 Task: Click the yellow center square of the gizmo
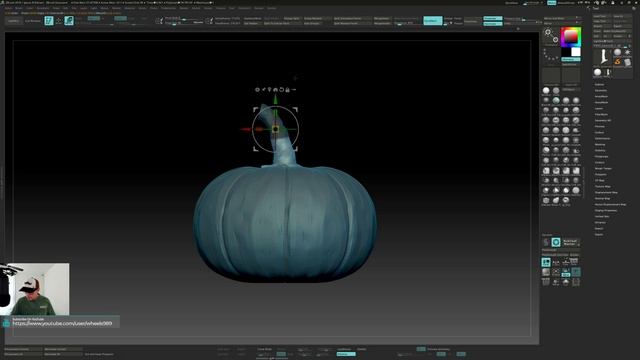[x=276, y=129]
